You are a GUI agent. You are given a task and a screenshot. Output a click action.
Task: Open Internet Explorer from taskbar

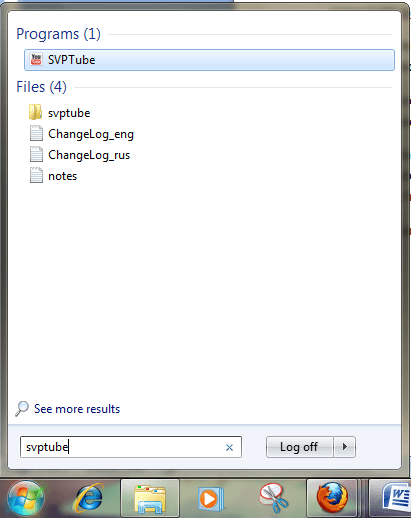[x=89, y=499]
